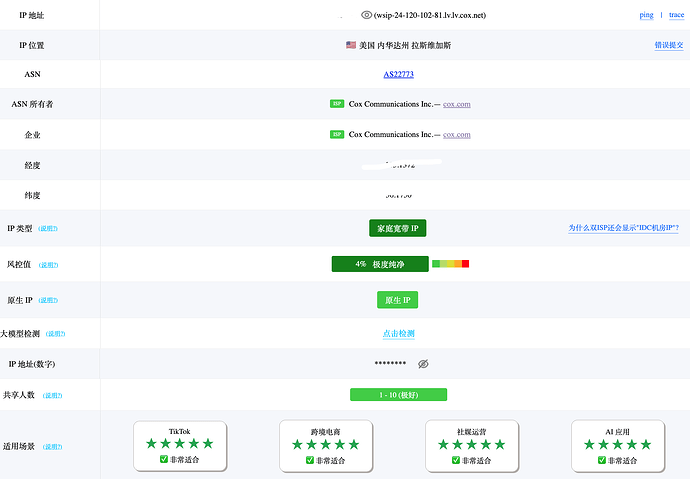Viewport: 690px width, 479px height.
Task: Click the green checkmark in 社媒运营 card
Action: (456, 460)
